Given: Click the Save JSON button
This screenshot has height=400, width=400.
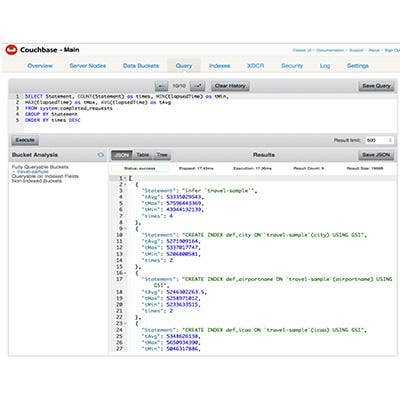Looking at the screenshot, I should tap(376, 155).
